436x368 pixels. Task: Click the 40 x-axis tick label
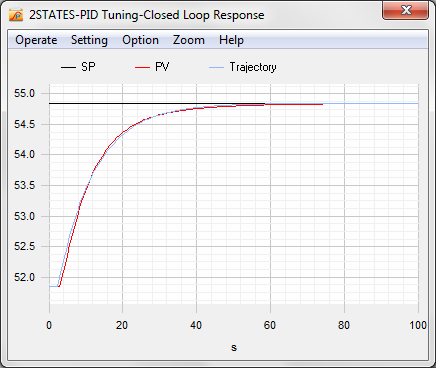point(196,325)
